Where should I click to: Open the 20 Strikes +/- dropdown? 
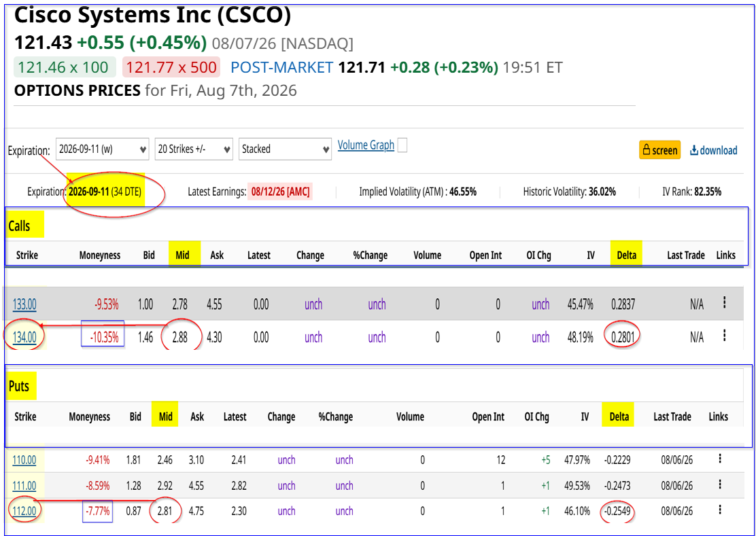(x=194, y=149)
